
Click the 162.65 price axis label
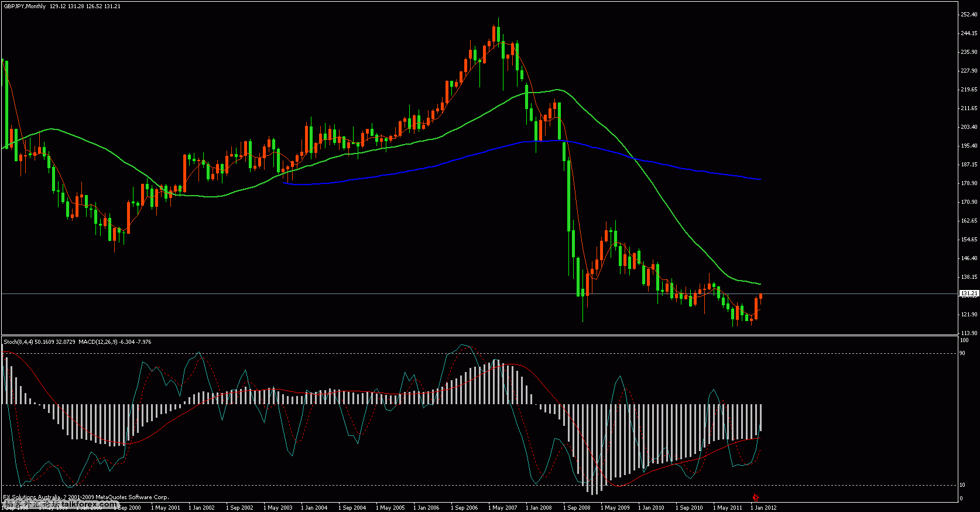[x=969, y=221]
